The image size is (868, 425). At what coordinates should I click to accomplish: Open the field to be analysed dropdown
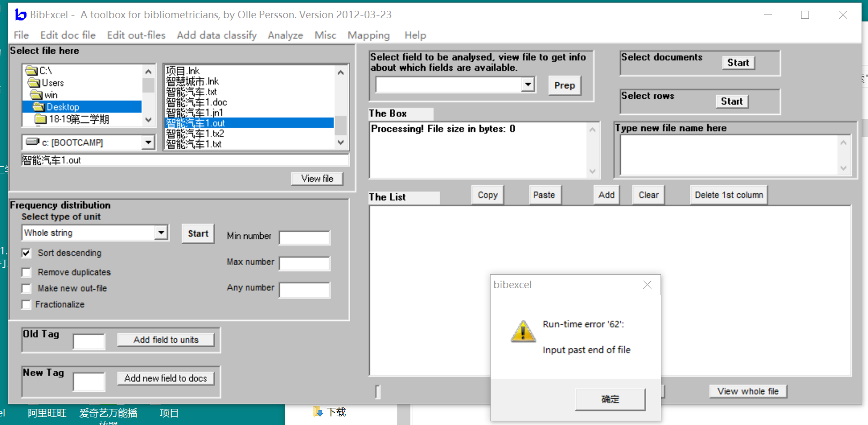[x=528, y=84]
